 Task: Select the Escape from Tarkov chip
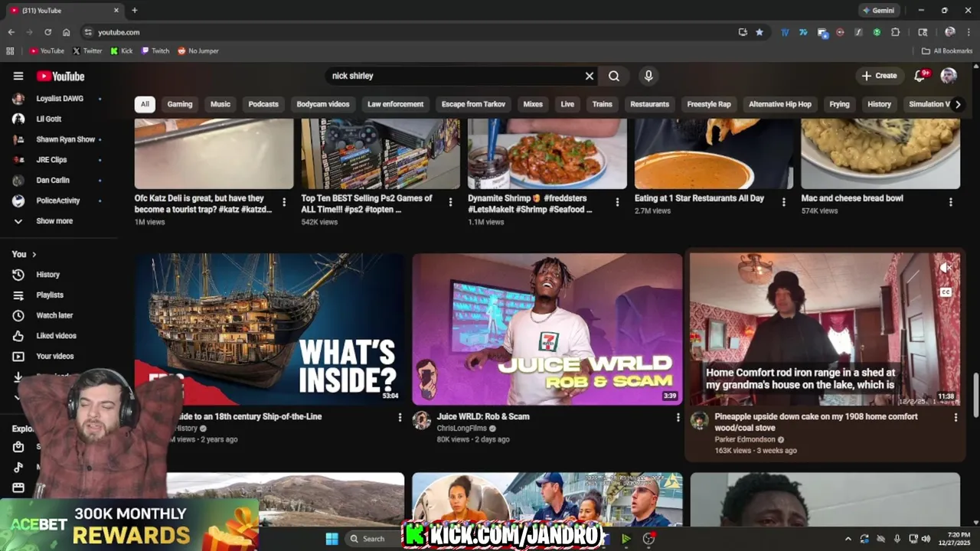click(x=473, y=104)
